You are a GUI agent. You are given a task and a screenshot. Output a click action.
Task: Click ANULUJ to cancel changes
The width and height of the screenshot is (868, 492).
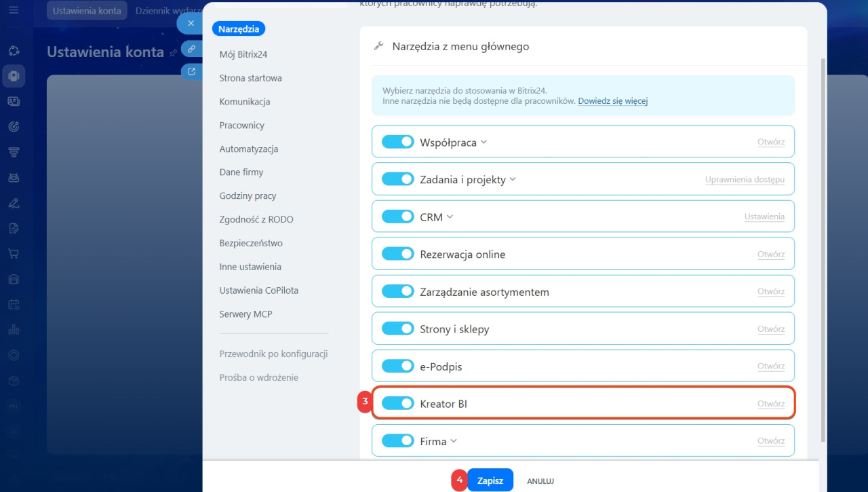(540, 481)
